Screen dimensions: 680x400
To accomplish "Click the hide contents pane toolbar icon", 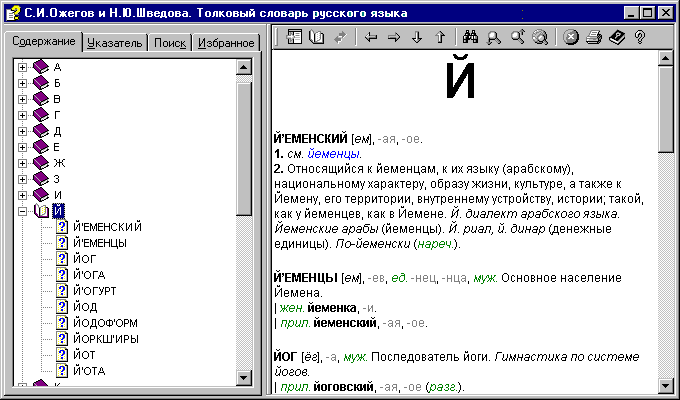I will (295, 37).
